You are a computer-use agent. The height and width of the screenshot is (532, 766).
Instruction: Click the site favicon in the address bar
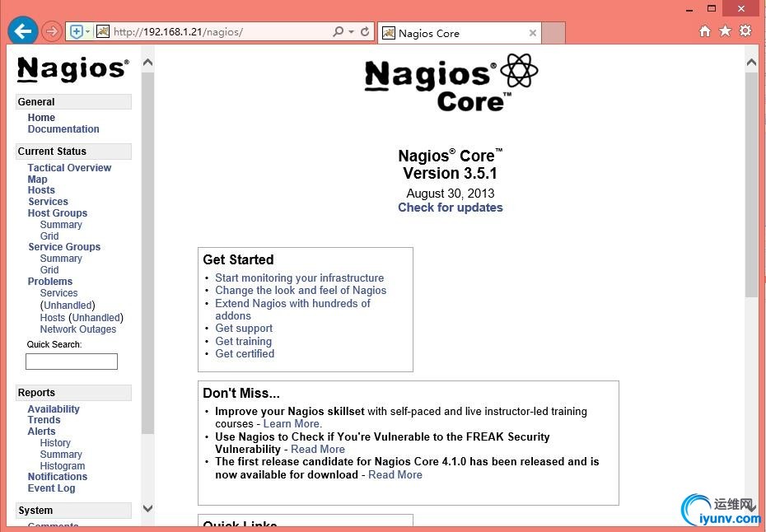point(103,32)
